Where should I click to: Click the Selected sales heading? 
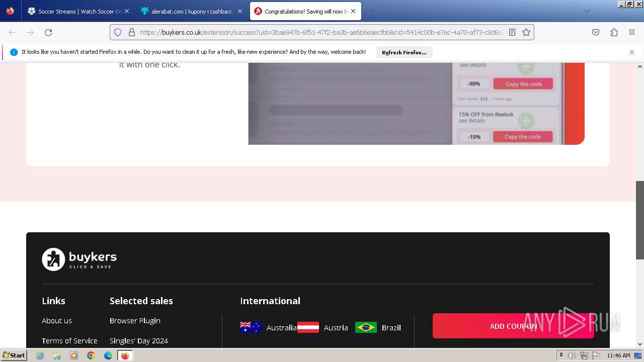[141, 301]
